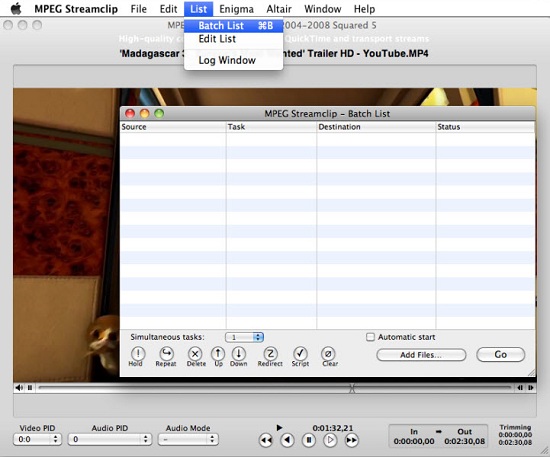Screen dimensions: 550x457
Task: Click the frame-back icon at scrubber right end
Action: [x=520, y=388]
